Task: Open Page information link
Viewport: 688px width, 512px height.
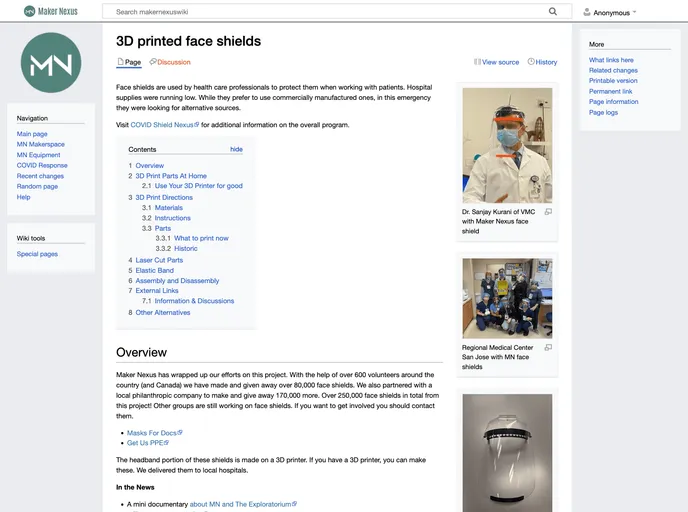Action: click(x=613, y=102)
